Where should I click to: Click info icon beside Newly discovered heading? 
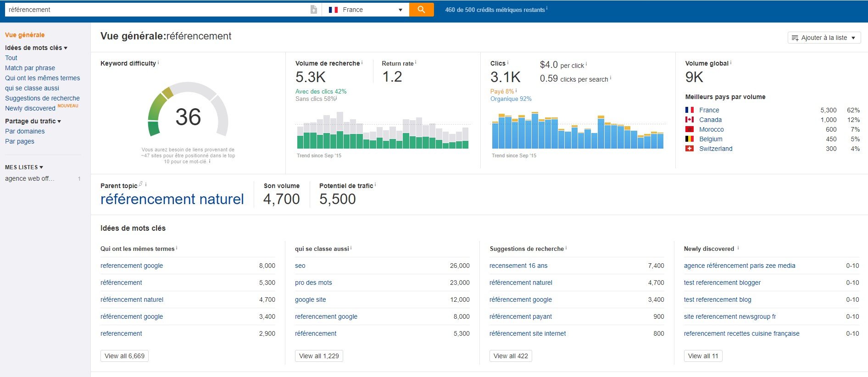738,248
